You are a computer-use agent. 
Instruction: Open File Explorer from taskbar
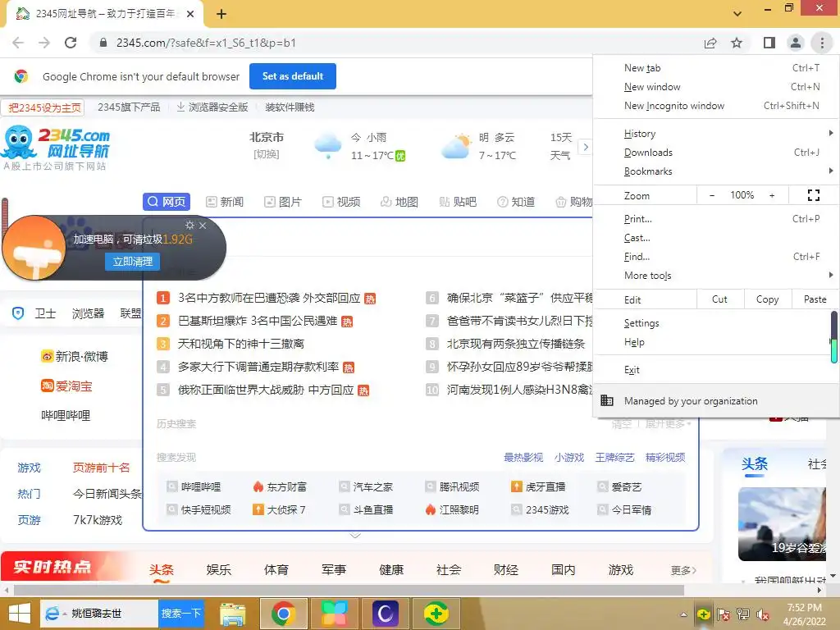point(232,614)
